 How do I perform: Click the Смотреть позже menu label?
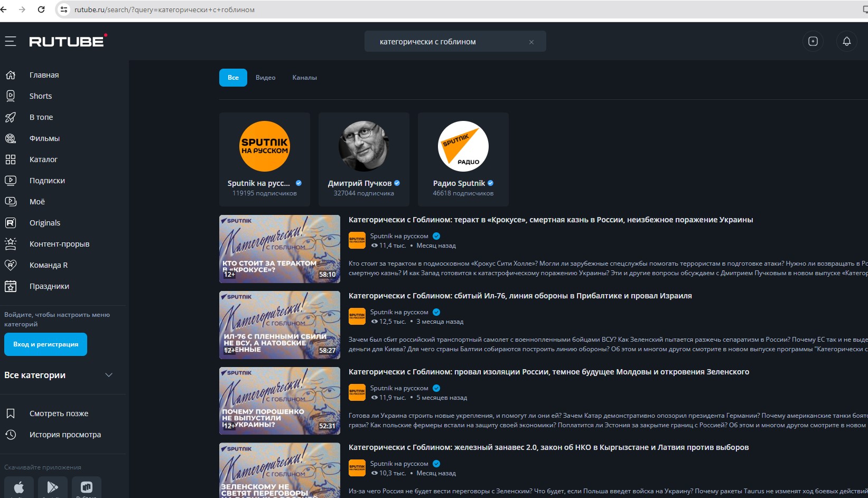click(x=59, y=414)
